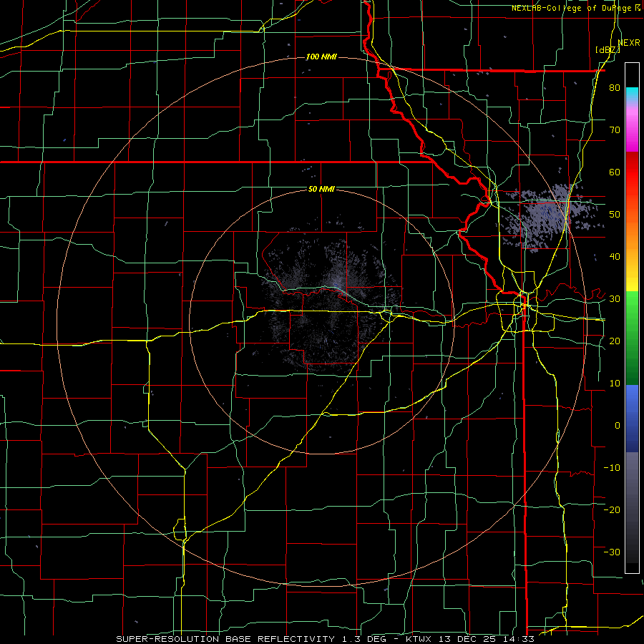Click the 40 value on the dBZ scale
This screenshot has width=644, height=644.
click(x=615, y=257)
